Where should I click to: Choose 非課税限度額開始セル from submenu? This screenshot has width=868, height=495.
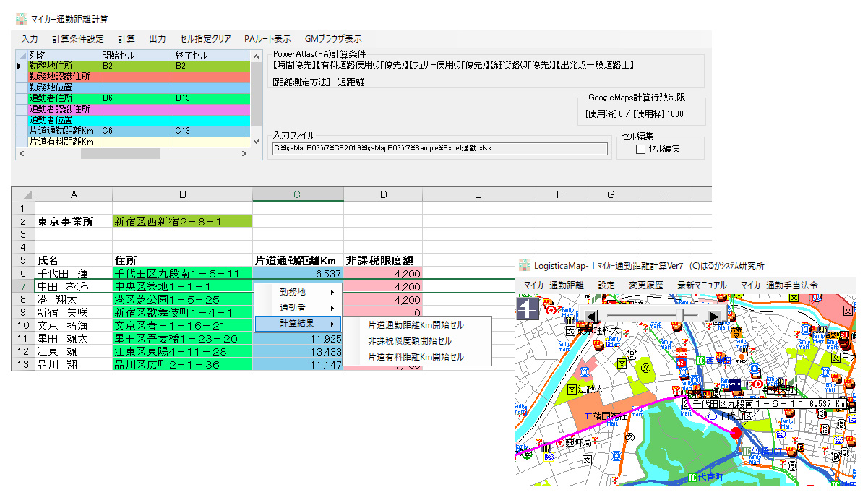[409, 340]
